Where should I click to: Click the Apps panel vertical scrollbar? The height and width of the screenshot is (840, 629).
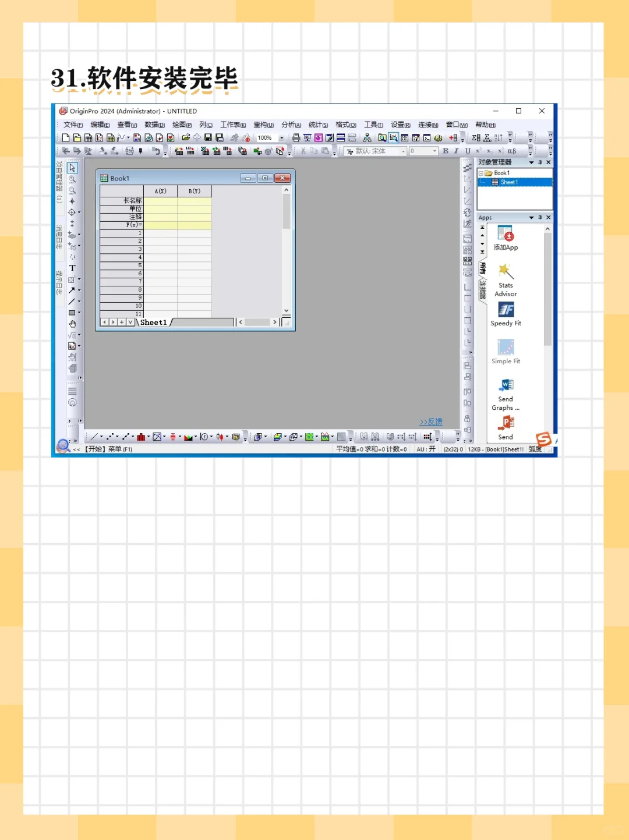tap(547, 333)
